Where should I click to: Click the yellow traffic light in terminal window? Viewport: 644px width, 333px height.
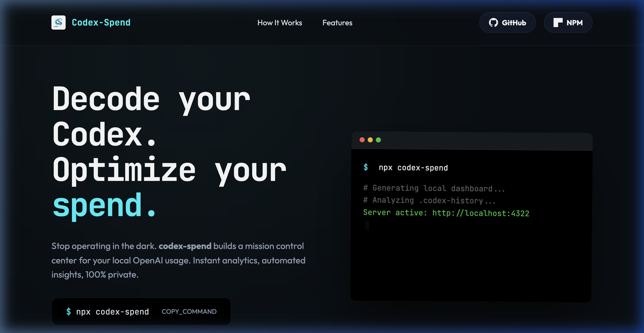click(371, 139)
